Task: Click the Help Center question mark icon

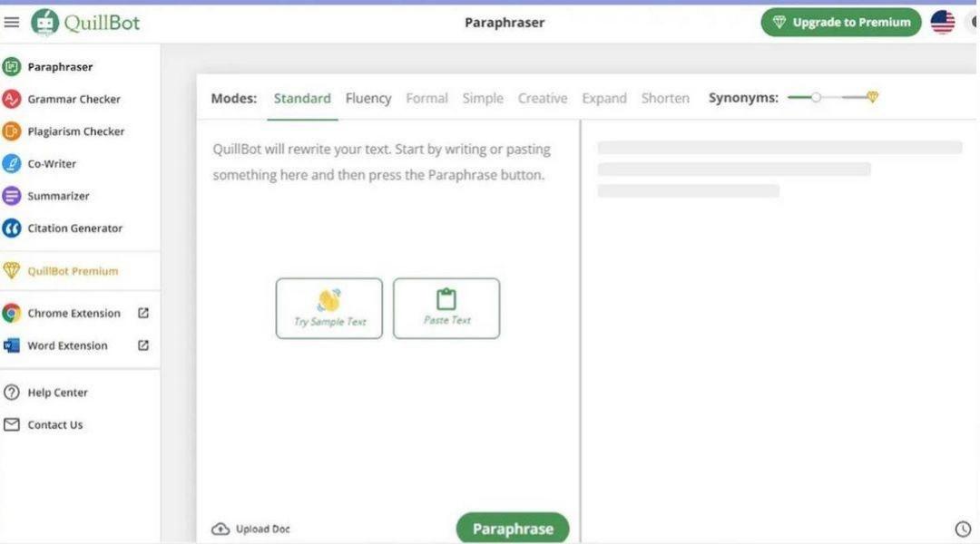Action: coord(11,393)
